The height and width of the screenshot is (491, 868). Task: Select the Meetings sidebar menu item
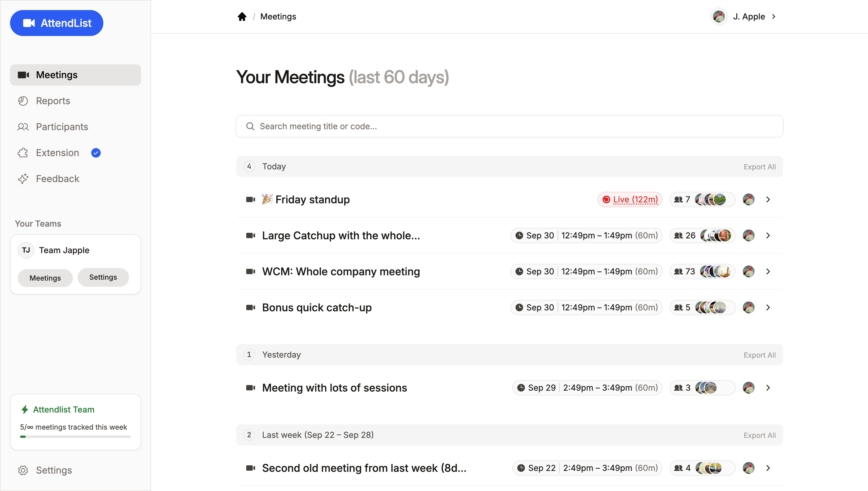[75, 75]
